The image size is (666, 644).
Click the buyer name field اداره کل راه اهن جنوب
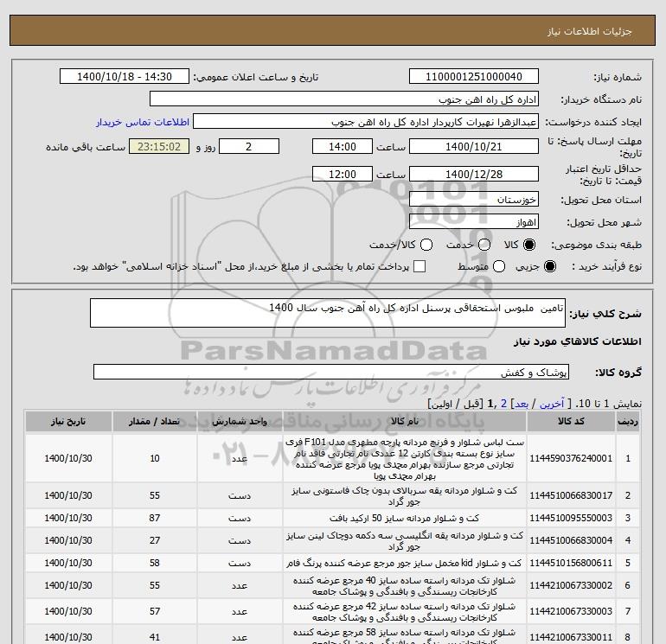click(344, 99)
